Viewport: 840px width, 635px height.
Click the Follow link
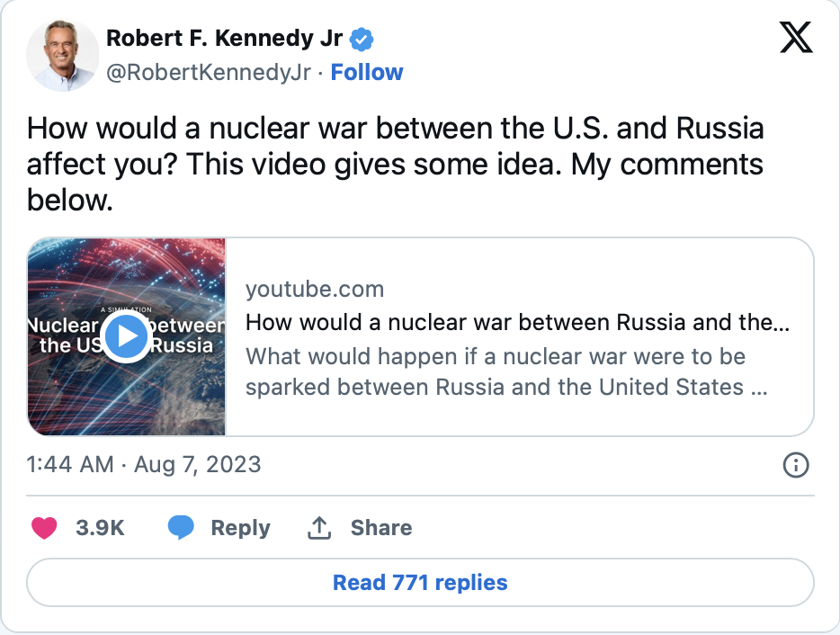pos(367,73)
